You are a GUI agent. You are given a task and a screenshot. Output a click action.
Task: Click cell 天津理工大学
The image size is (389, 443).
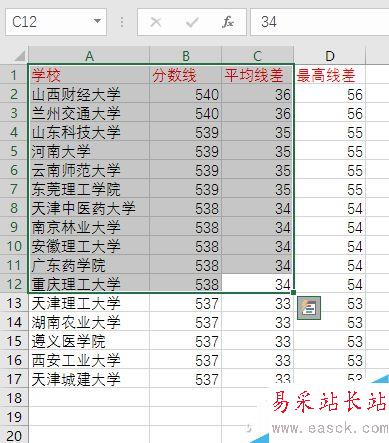pyautogui.click(x=89, y=303)
